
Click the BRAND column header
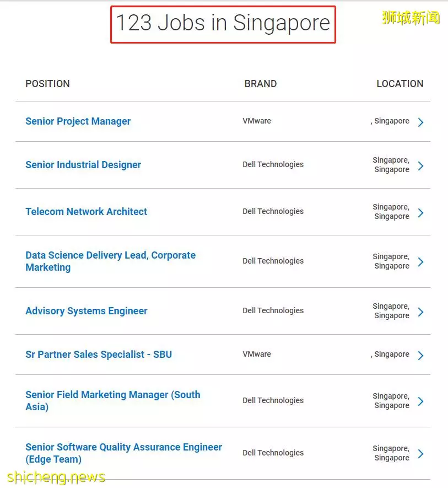pyautogui.click(x=261, y=84)
